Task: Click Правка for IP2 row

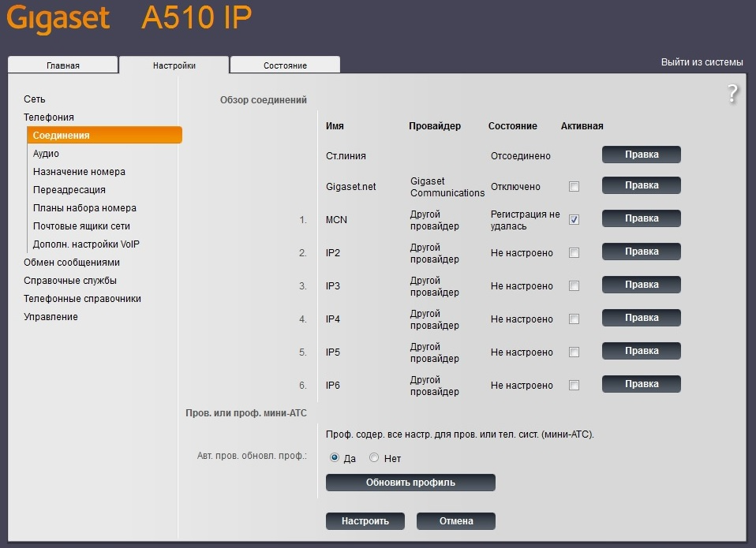Action: coord(642,252)
